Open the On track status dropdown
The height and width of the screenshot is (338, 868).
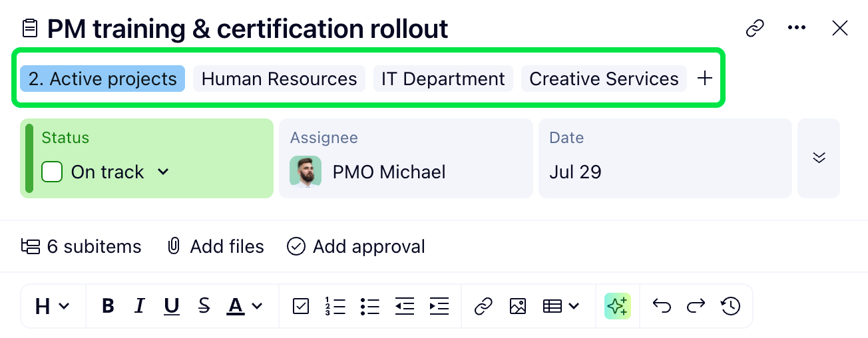pyautogui.click(x=163, y=172)
